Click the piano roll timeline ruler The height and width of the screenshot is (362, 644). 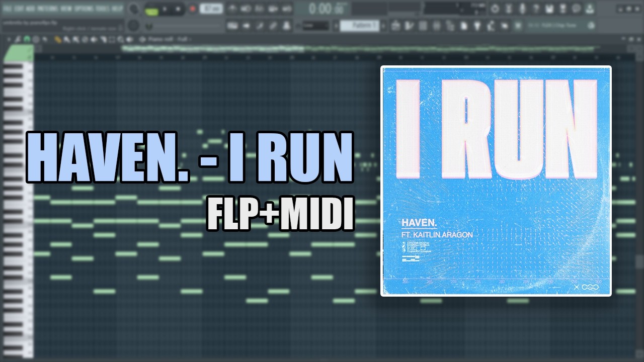pyautogui.click(x=335, y=57)
